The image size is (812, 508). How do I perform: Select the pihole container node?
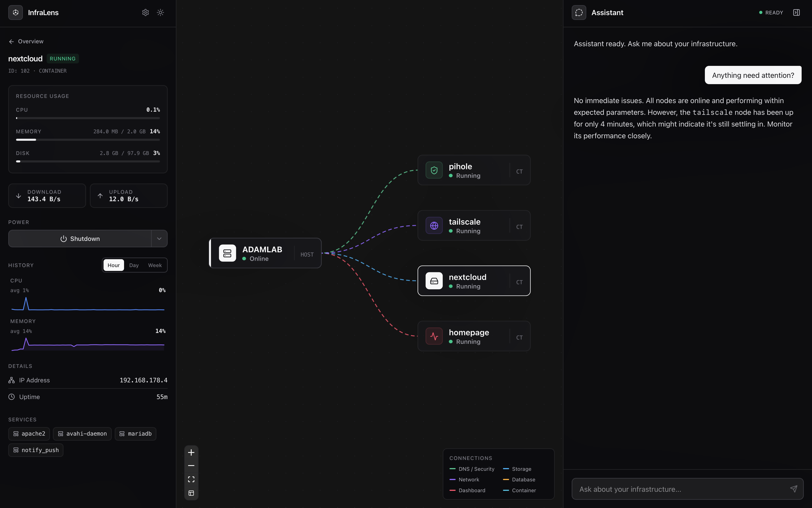click(x=474, y=170)
